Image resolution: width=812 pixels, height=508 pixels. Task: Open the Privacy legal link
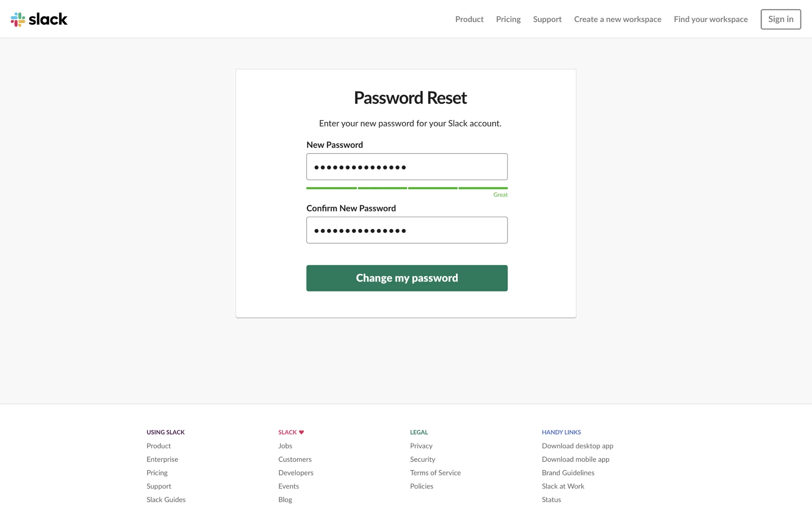[x=421, y=446]
